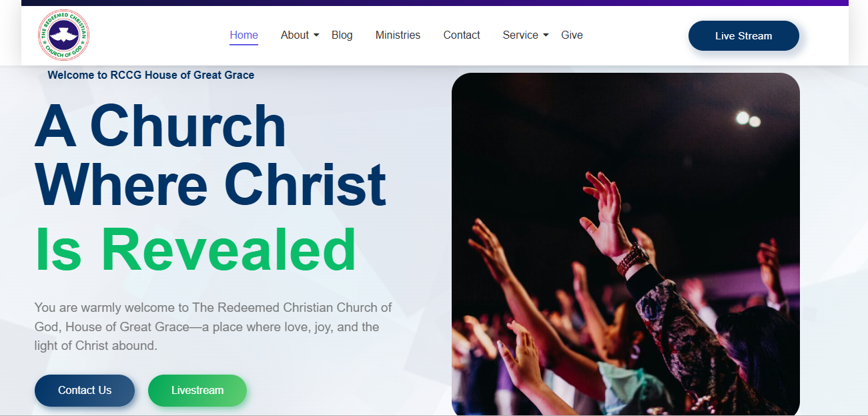Expand the Service dropdown caret
868x416 pixels.
[546, 35]
